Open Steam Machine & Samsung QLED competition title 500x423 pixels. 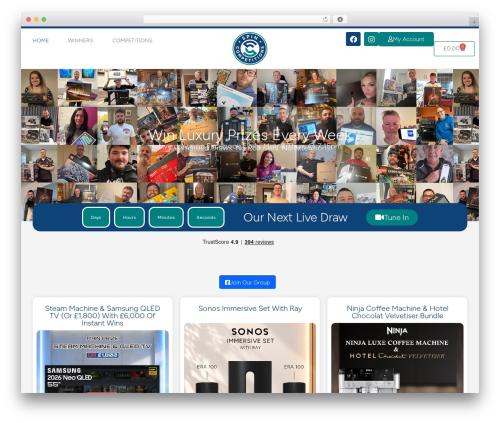(103, 316)
